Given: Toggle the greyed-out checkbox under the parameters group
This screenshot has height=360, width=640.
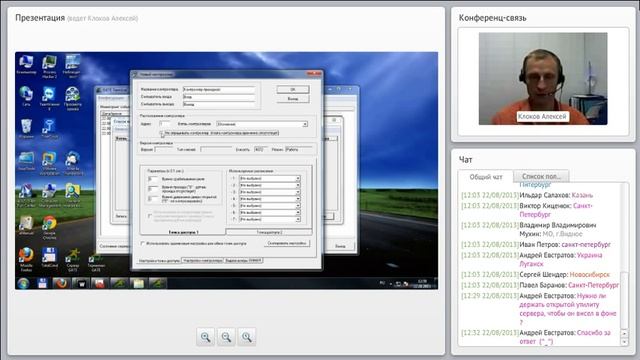Looking at the screenshot, I should [x=150, y=216].
